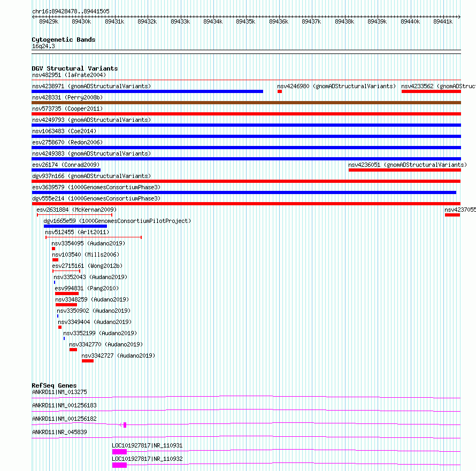Click the ANKRD11 NM_001256182 exon block
The height and width of the screenshot is (471, 476).
coord(125,425)
